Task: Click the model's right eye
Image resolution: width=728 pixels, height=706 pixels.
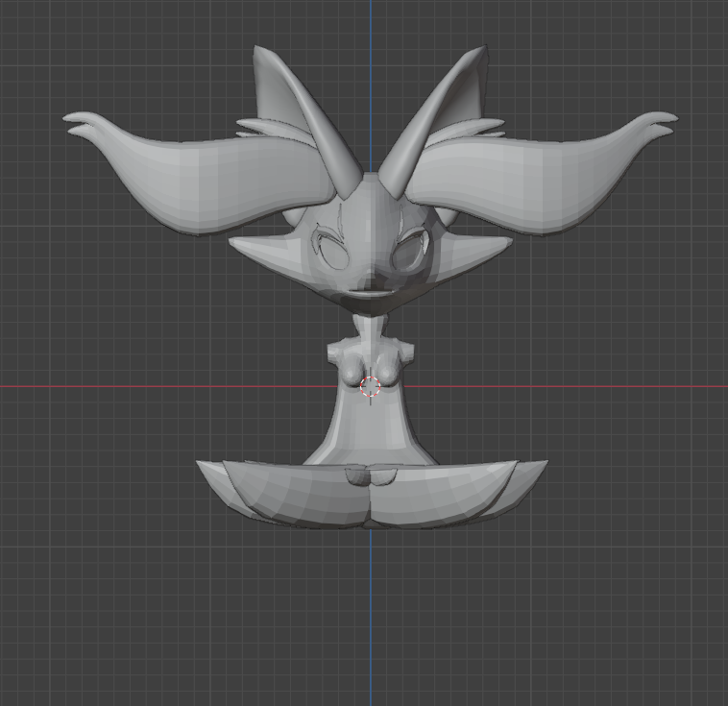Action: (x=407, y=254)
